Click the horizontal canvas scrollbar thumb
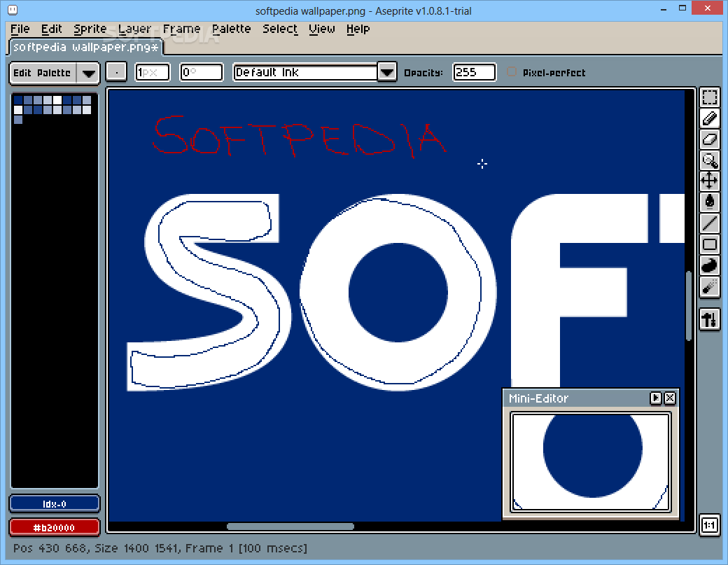728x565 pixels. 290,526
